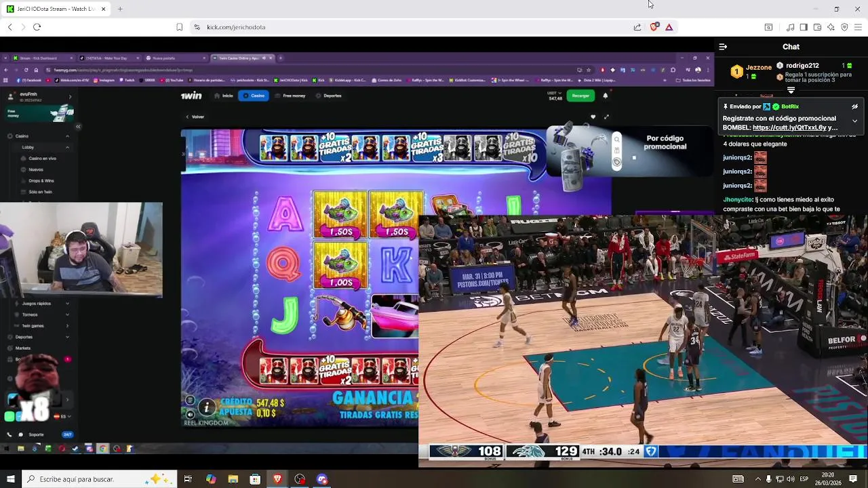Open the 1win Deportes nav item
The height and width of the screenshot is (488, 868).
click(x=328, y=96)
